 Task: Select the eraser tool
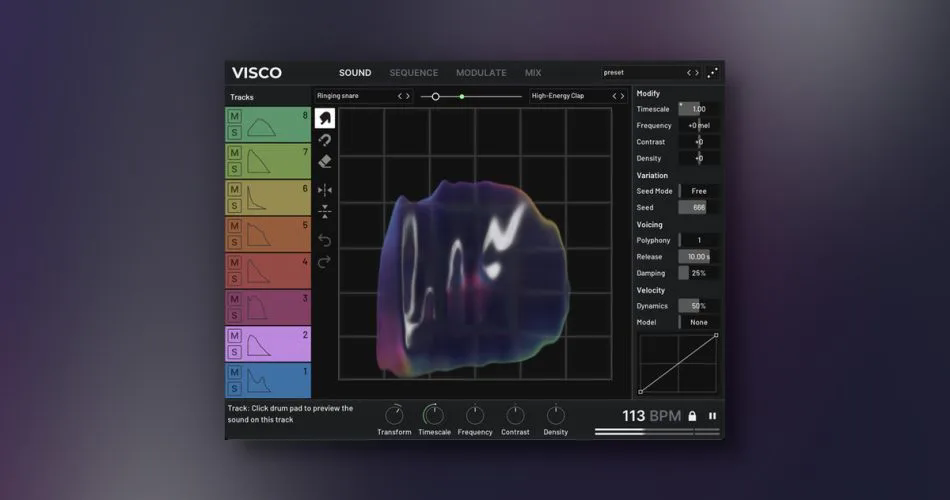pyautogui.click(x=325, y=162)
